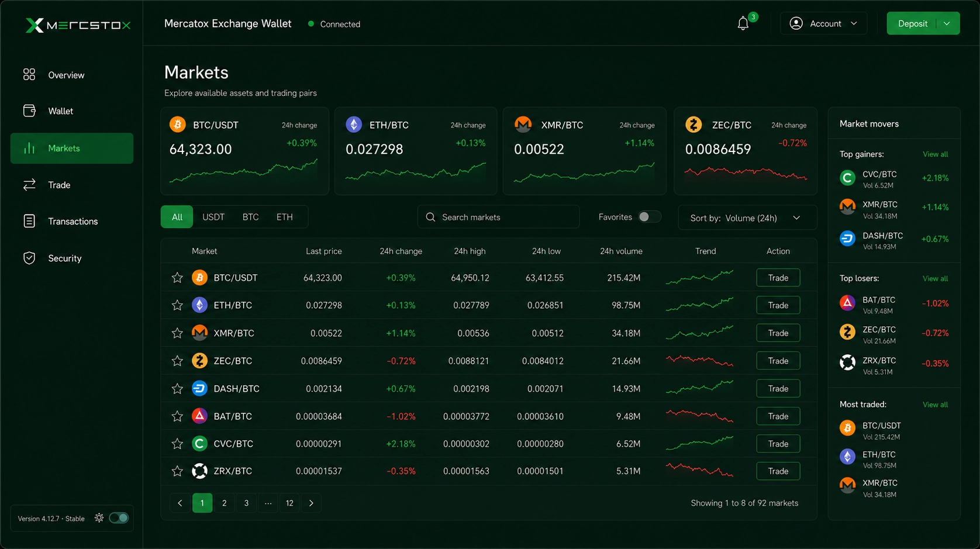Open the Overview sidebar icon
Screen dimensions: 980x549
click(29, 75)
